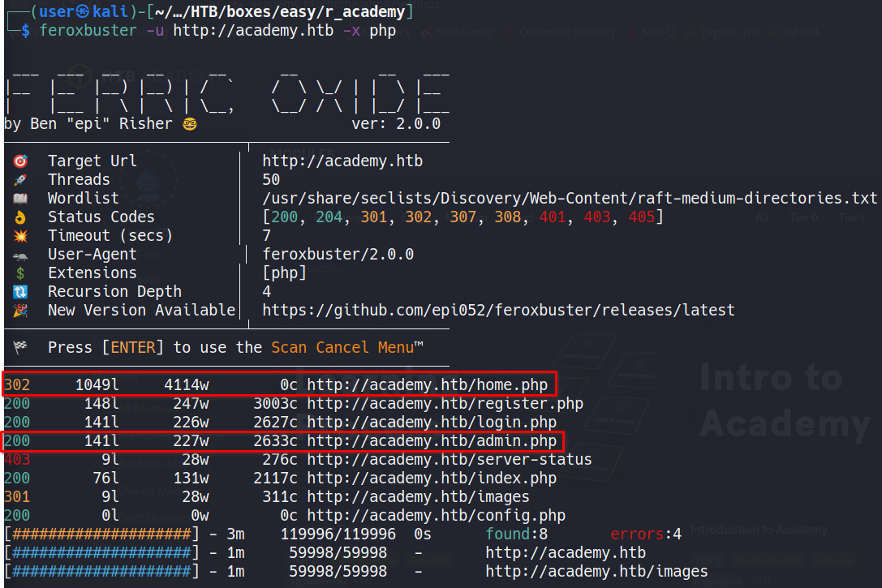882x588 pixels.
Task: Follow the academy.htb/config.php link
Action: (x=436, y=516)
